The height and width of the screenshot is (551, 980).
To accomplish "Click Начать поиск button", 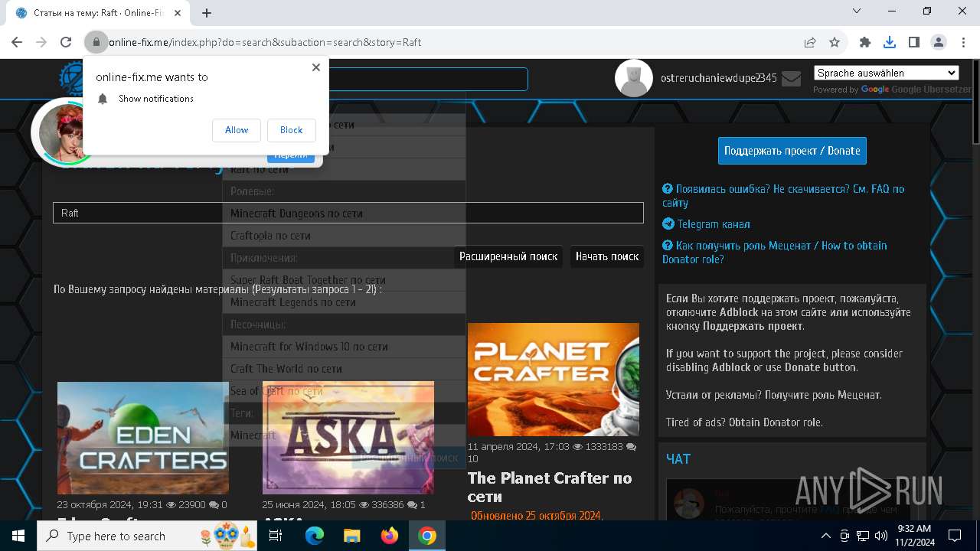I will tap(607, 256).
